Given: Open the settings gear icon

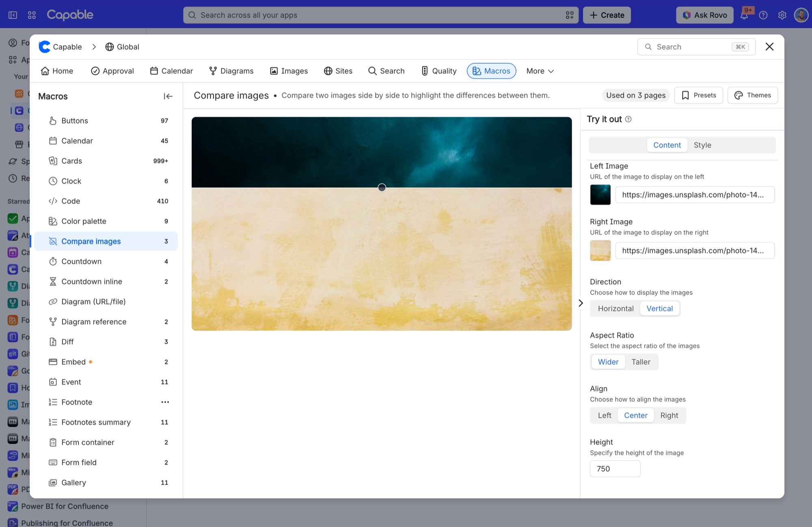Looking at the screenshot, I should [x=782, y=15].
